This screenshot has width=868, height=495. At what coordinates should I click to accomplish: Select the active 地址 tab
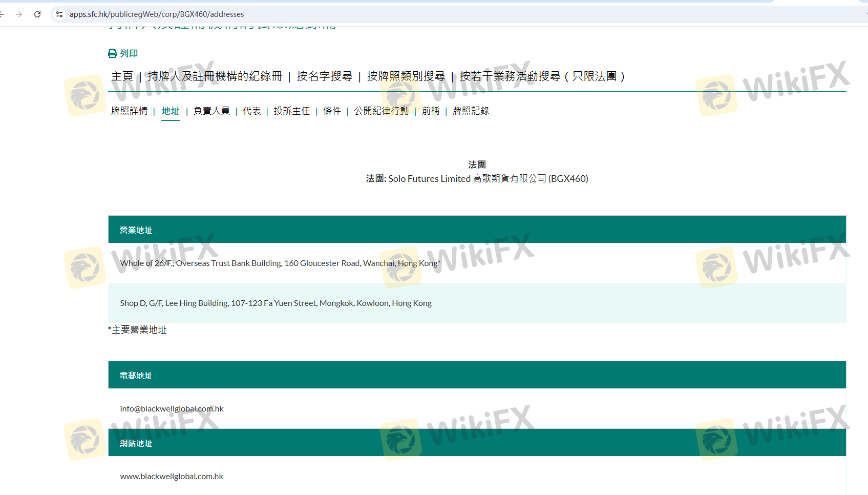171,111
